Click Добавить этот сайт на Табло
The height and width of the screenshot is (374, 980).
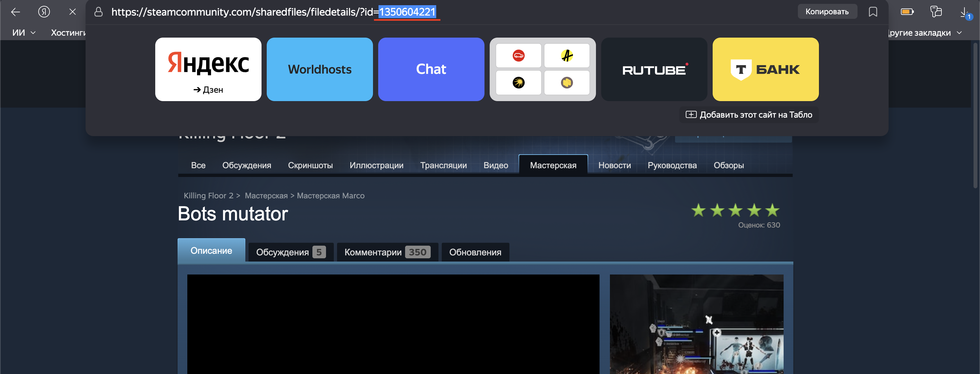(749, 114)
